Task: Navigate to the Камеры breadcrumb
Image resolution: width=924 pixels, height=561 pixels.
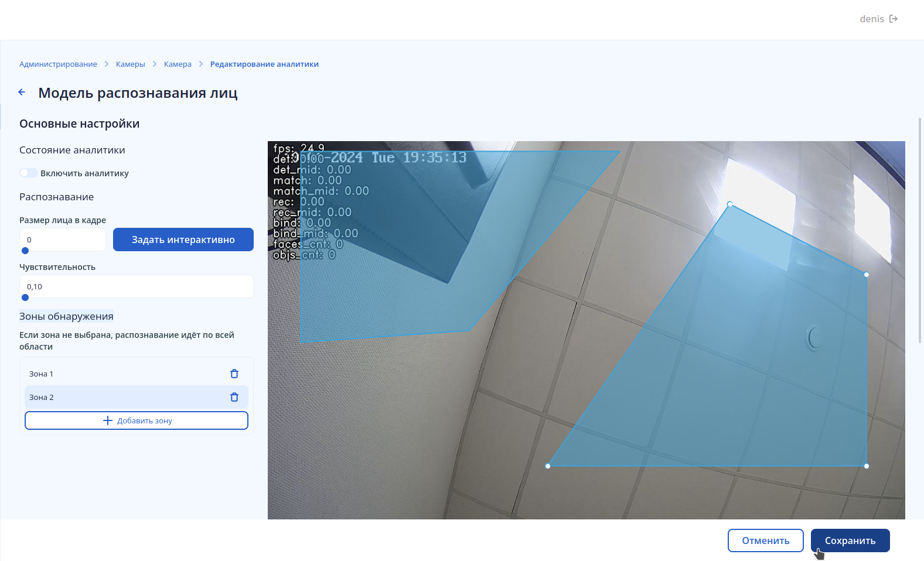Action: pos(131,64)
